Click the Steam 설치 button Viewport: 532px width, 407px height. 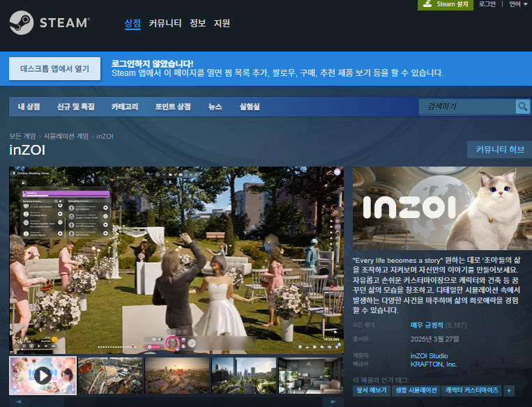pyautogui.click(x=446, y=4)
